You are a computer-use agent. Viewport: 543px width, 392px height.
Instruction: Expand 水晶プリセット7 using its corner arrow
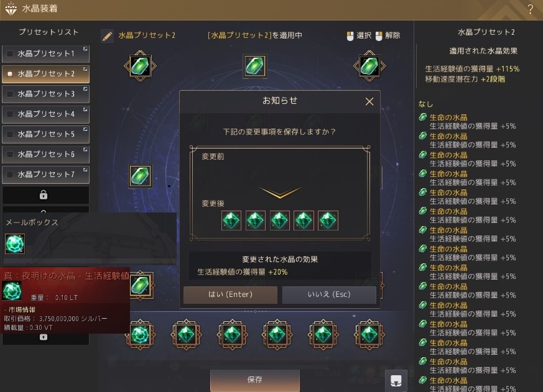click(x=85, y=170)
